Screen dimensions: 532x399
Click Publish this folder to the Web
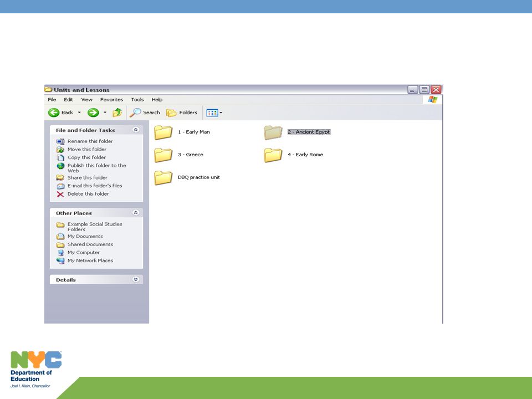pyautogui.click(x=96, y=168)
